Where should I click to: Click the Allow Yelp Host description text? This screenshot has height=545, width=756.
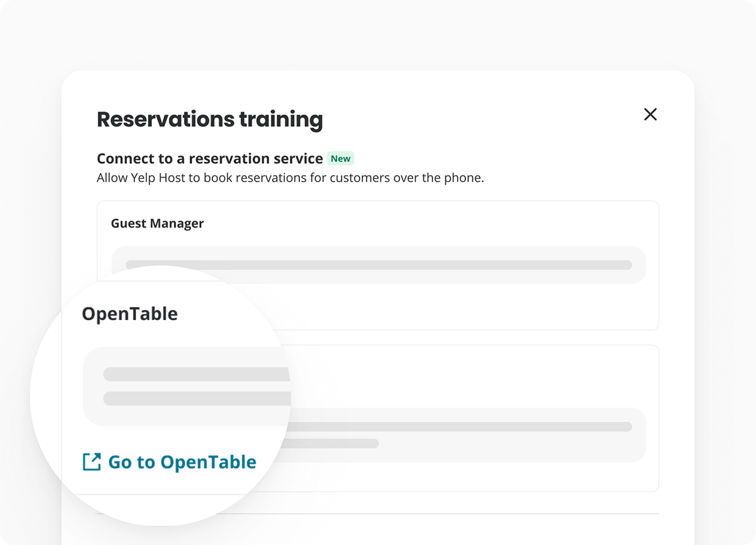[290, 178]
